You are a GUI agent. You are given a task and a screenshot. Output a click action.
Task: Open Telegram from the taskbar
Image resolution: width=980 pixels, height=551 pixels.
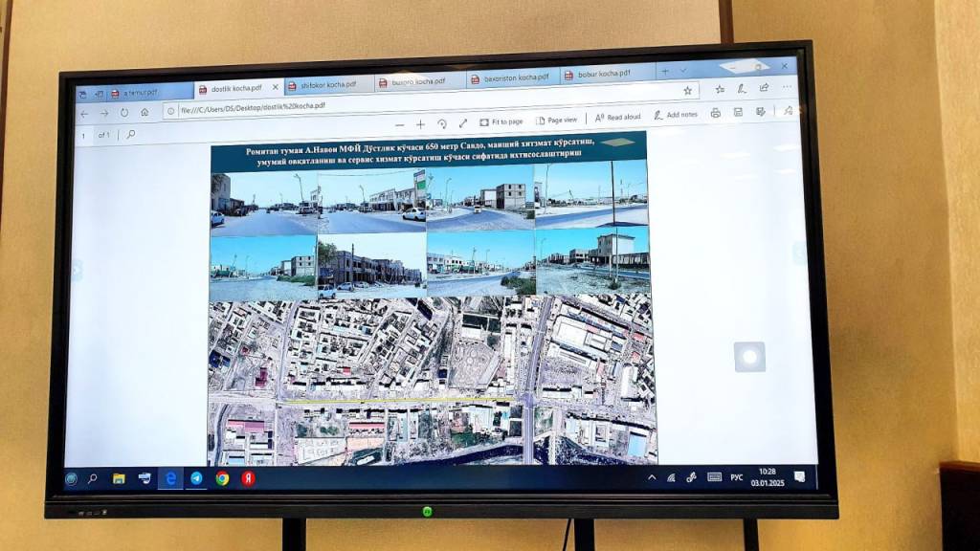coord(196,478)
